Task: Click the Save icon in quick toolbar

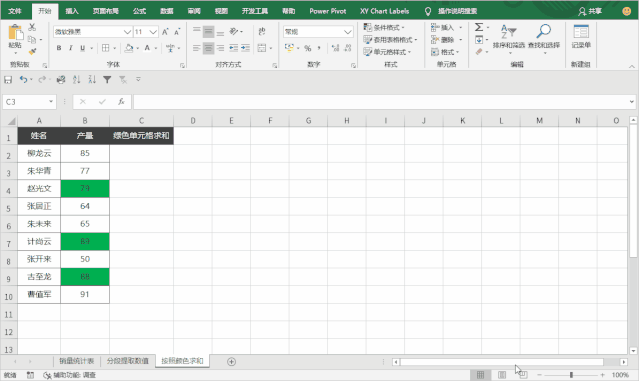Action: (x=8, y=79)
